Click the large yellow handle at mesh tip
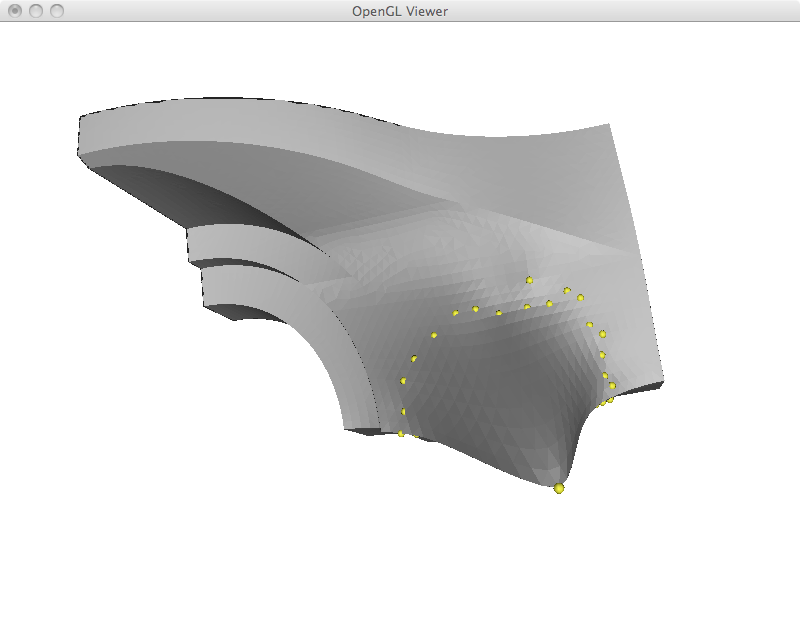The width and height of the screenshot is (800, 622). coord(559,488)
